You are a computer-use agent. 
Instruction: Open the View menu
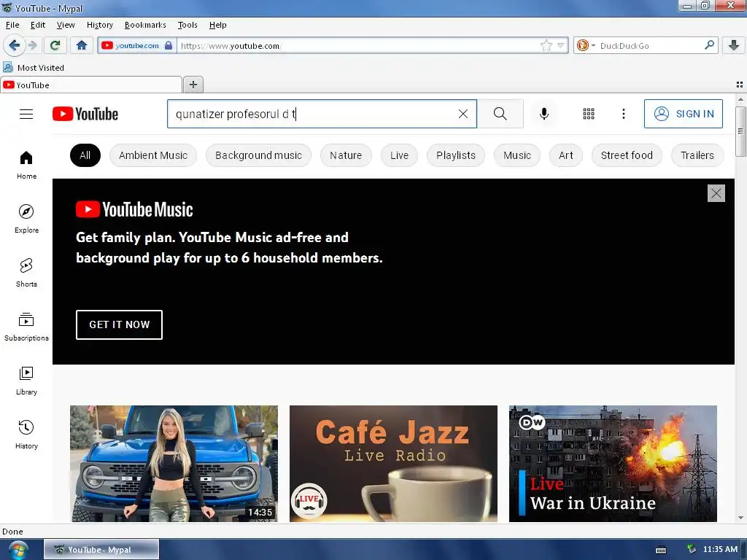point(66,25)
